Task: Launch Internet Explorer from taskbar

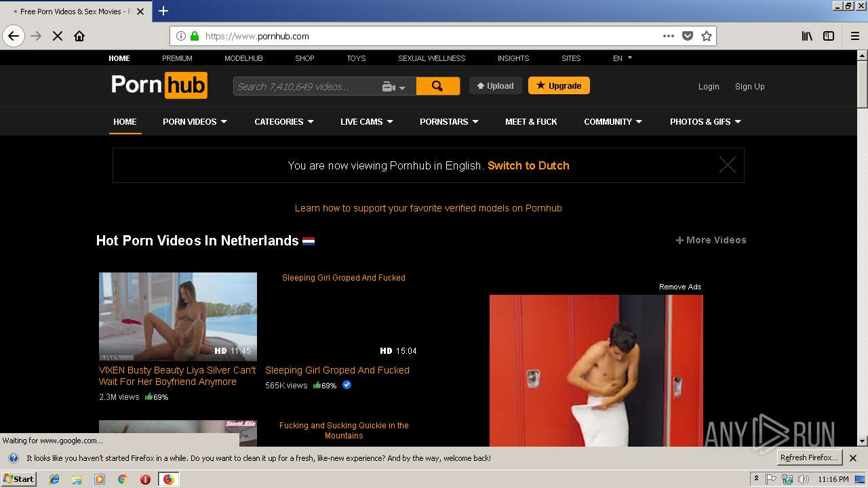Action: 54,479
